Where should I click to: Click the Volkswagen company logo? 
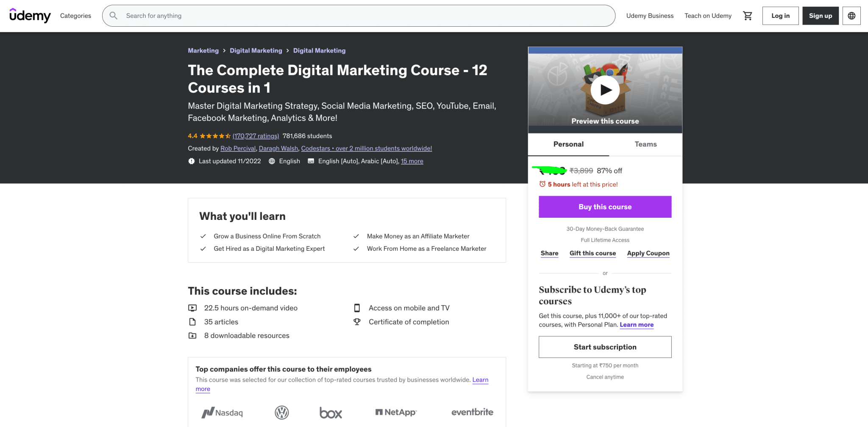(x=282, y=412)
